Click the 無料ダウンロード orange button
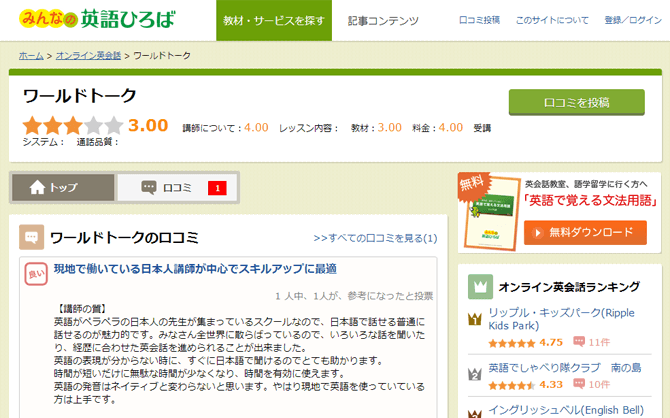Screen dimensions: 670x418 pyautogui.click(x=585, y=233)
